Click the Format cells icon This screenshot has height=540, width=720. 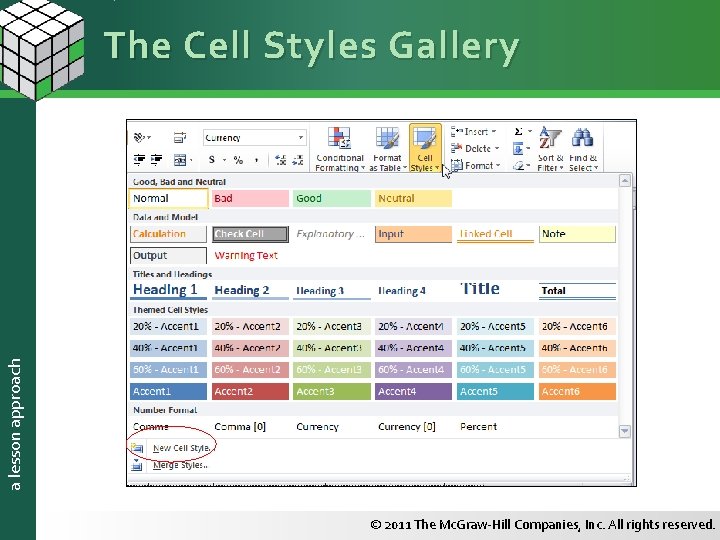click(456, 165)
